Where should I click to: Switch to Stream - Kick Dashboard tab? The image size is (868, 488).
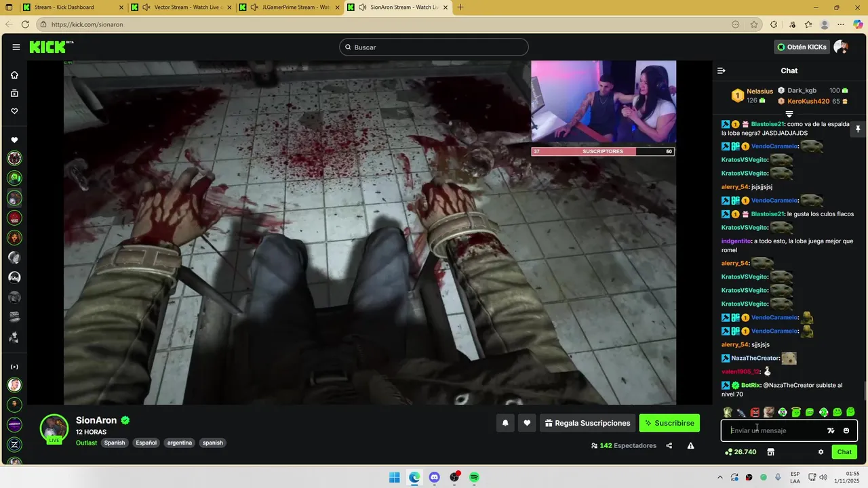pyautogui.click(x=73, y=7)
